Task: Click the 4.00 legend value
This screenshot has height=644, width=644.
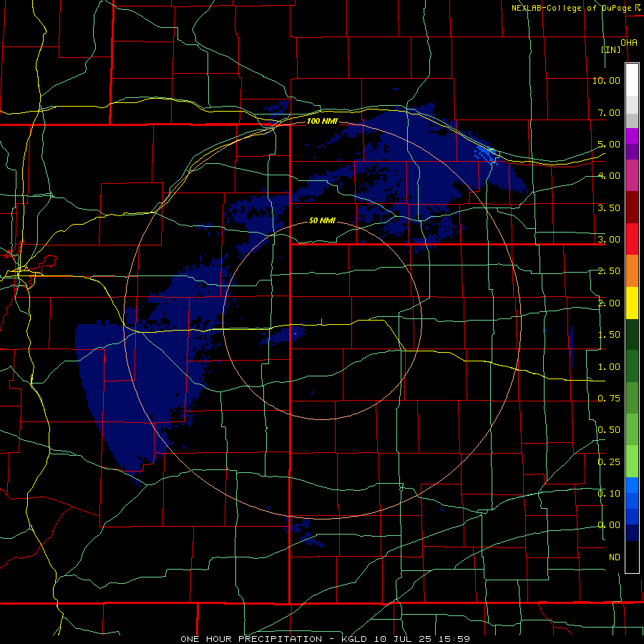Action: point(609,176)
